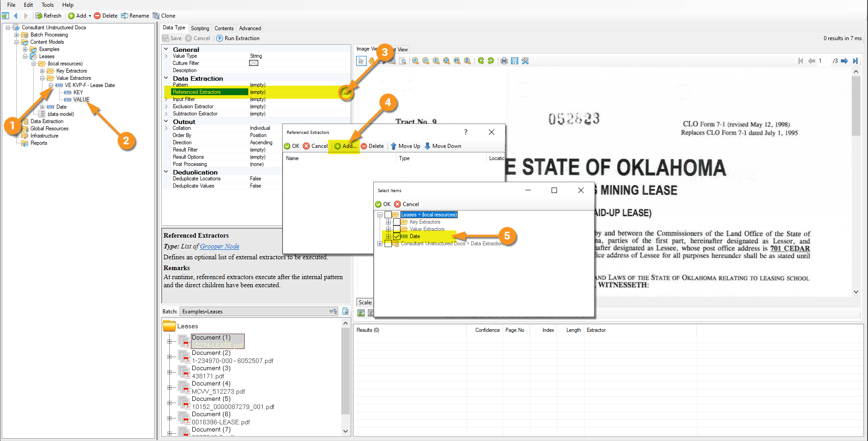Go to previous page arrow
Image resolution: width=868 pixels, height=441 pixels.
point(811,61)
